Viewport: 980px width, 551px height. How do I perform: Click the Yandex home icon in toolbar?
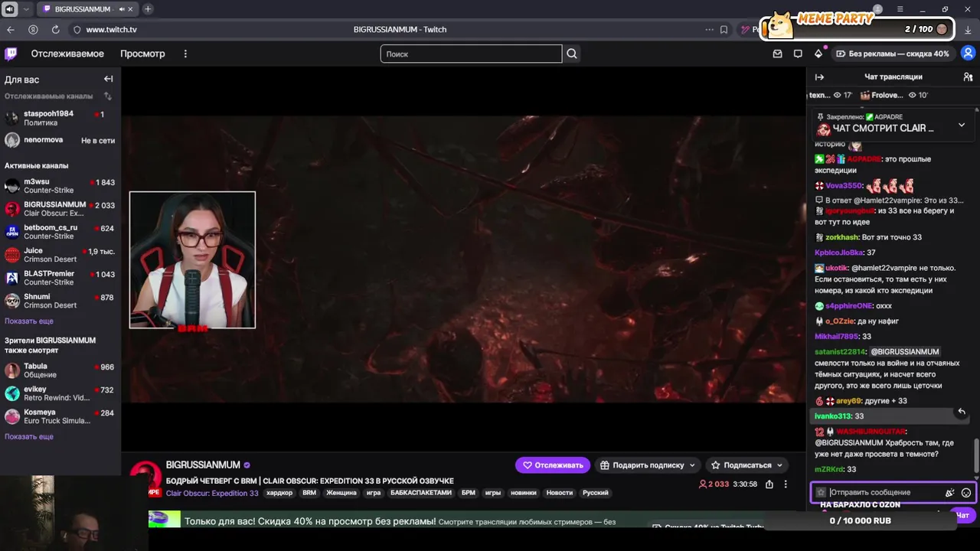click(33, 29)
